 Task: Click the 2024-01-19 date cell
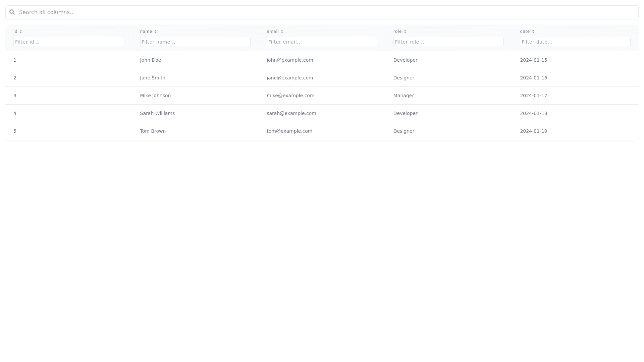[x=533, y=131]
